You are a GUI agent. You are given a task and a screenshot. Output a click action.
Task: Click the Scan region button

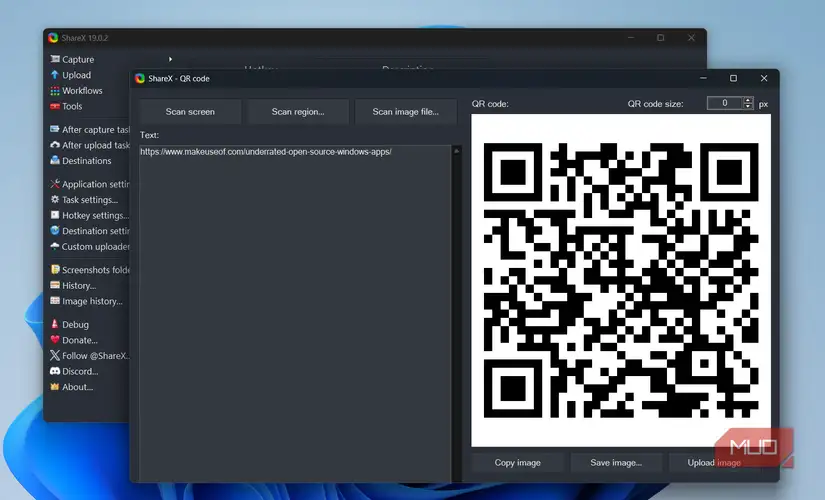click(x=298, y=112)
